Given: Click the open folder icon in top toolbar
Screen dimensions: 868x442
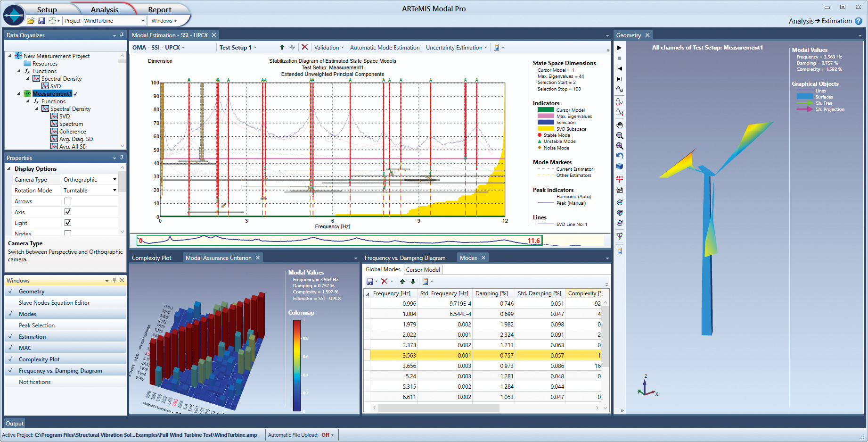Looking at the screenshot, I should pos(31,21).
